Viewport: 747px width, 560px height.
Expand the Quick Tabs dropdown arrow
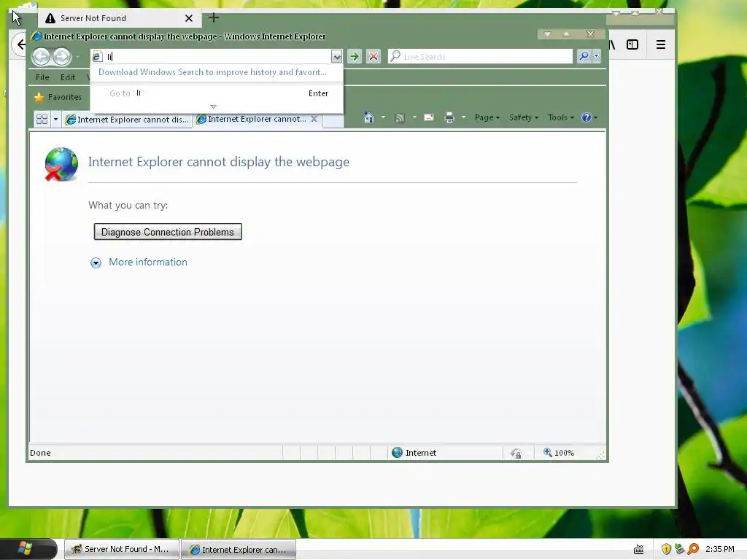click(55, 119)
